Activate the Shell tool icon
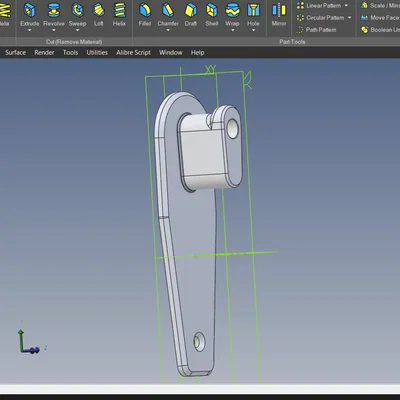Screen dimensions: 400x400 (212, 10)
